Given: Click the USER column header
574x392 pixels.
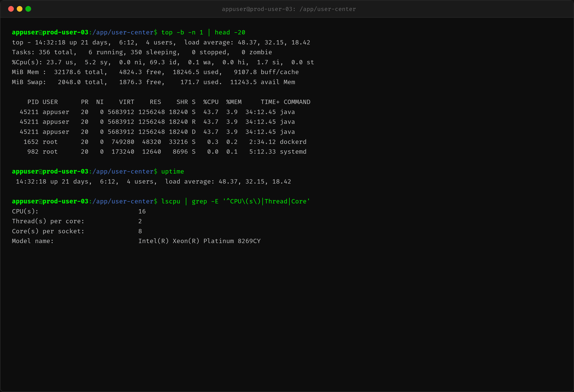Looking at the screenshot, I should coord(50,102).
